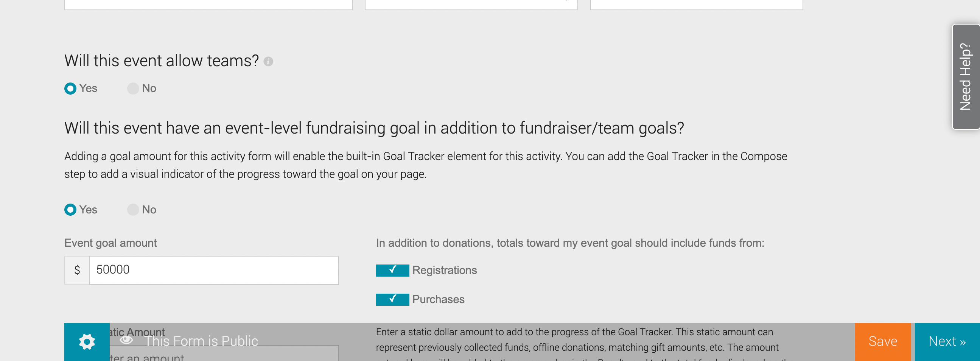Click the dollar sign prefix of the goal amount

point(77,270)
